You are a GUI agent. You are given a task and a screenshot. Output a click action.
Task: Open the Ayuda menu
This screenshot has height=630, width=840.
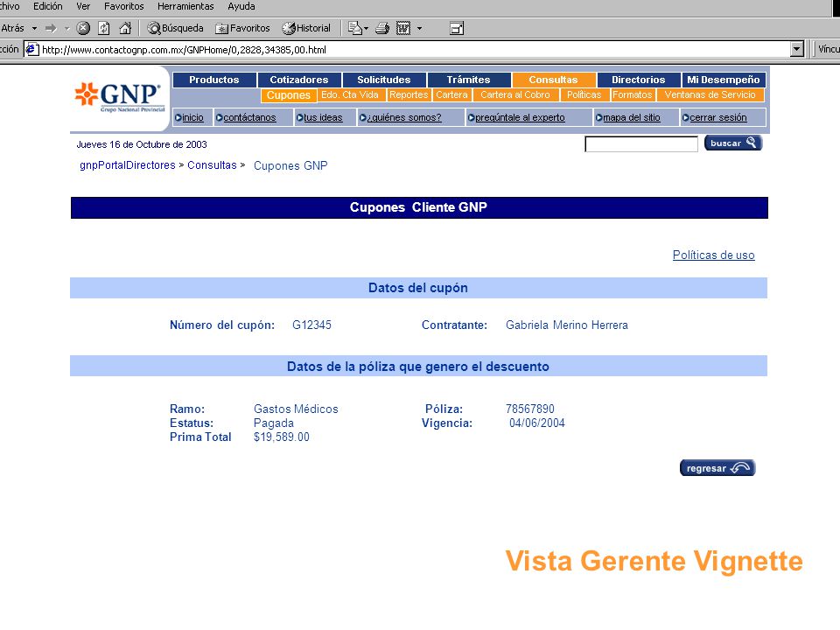click(x=241, y=6)
